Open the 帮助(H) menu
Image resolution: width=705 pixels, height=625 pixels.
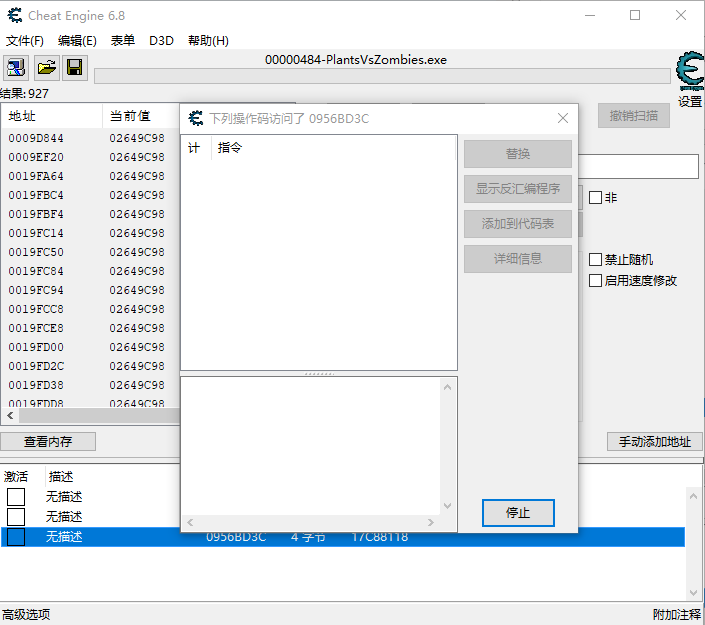coord(208,41)
